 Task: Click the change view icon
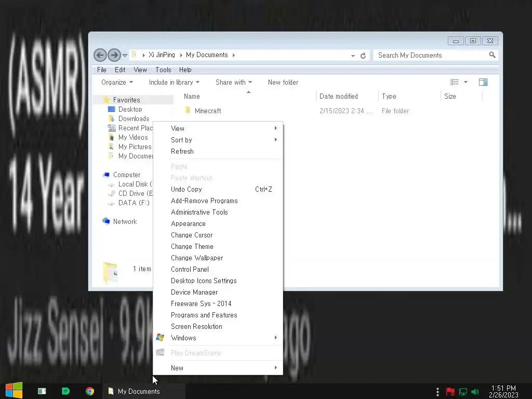pyautogui.click(x=454, y=82)
